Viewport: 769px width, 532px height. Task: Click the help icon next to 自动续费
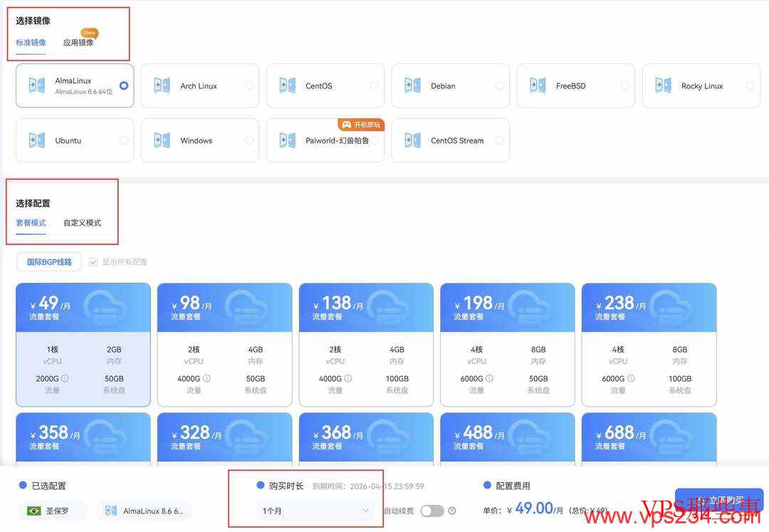(452, 511)
